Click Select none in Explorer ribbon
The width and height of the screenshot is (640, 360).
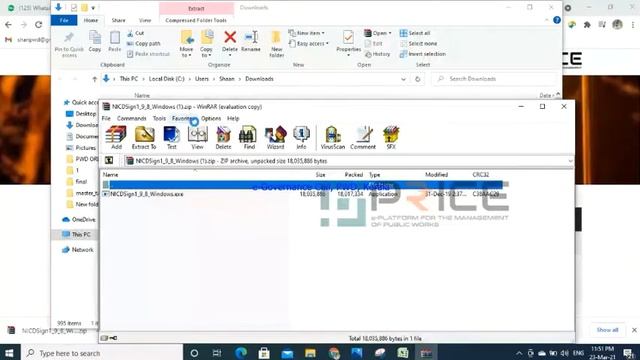(x=418, y=43)
